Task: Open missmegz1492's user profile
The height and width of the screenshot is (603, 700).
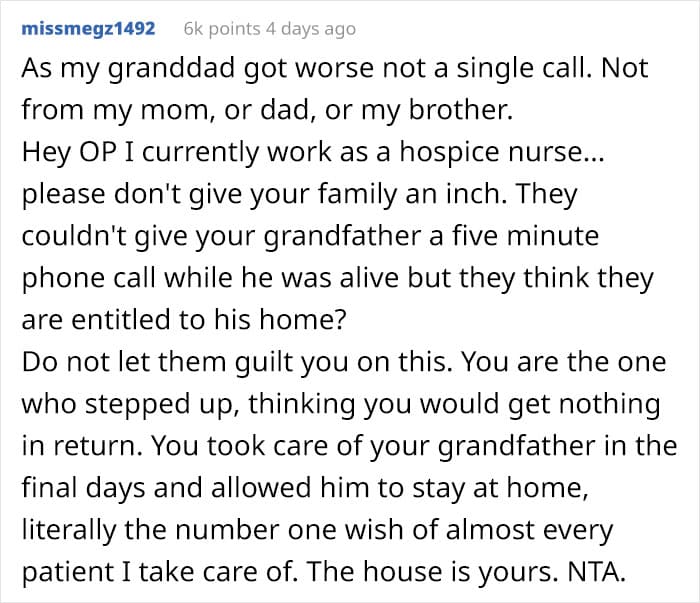Action: [x=88, y=29]
